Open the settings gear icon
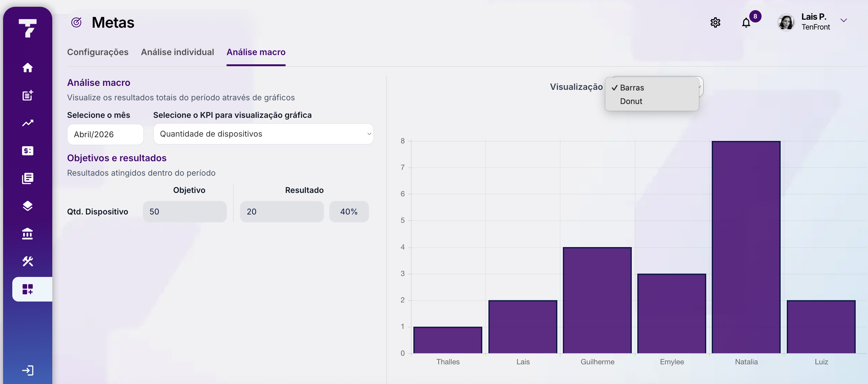This screenshot has height=384, width=868. tap(715, 22)
